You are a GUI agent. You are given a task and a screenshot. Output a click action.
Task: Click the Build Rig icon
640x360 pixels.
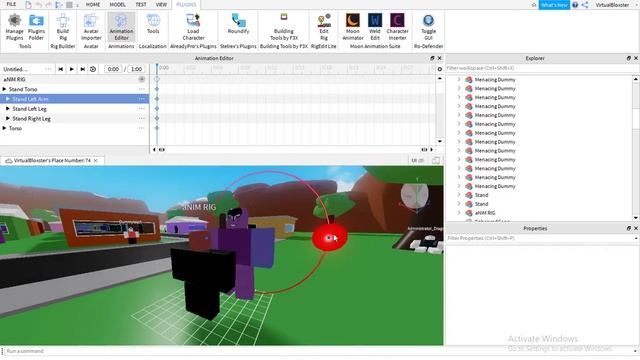tap(63, 27)
